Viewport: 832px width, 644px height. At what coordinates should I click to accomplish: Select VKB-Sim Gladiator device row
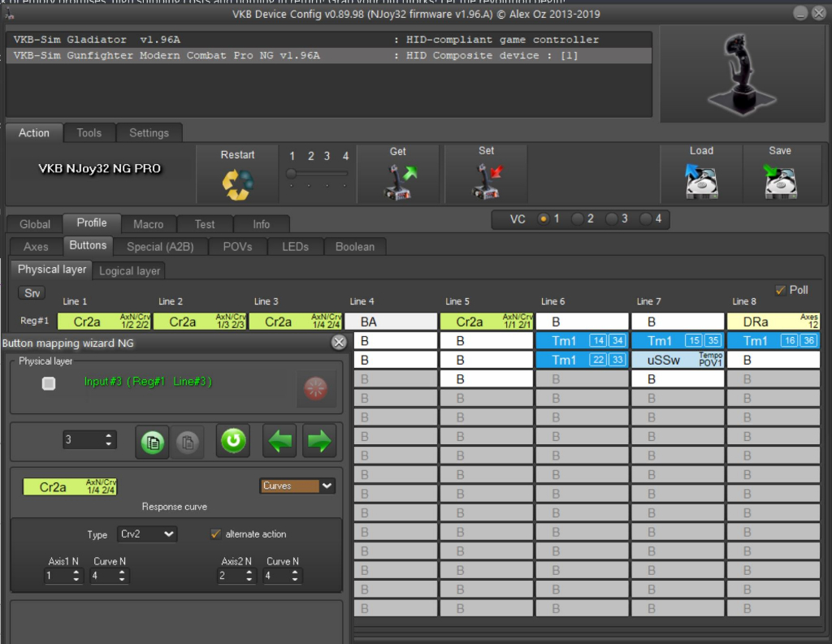point(328,40)
